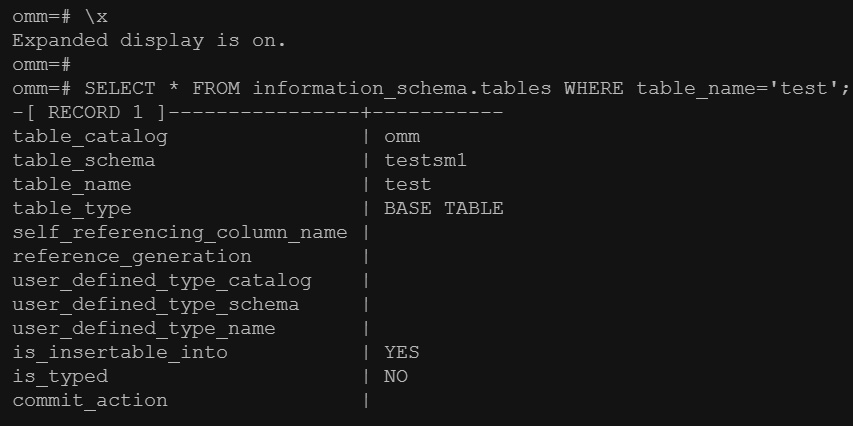Viewport: 853px width, 426px height.
Task: Click the omm value beside table_catalog
Action: pyautogui.click(x=402, y=136)
